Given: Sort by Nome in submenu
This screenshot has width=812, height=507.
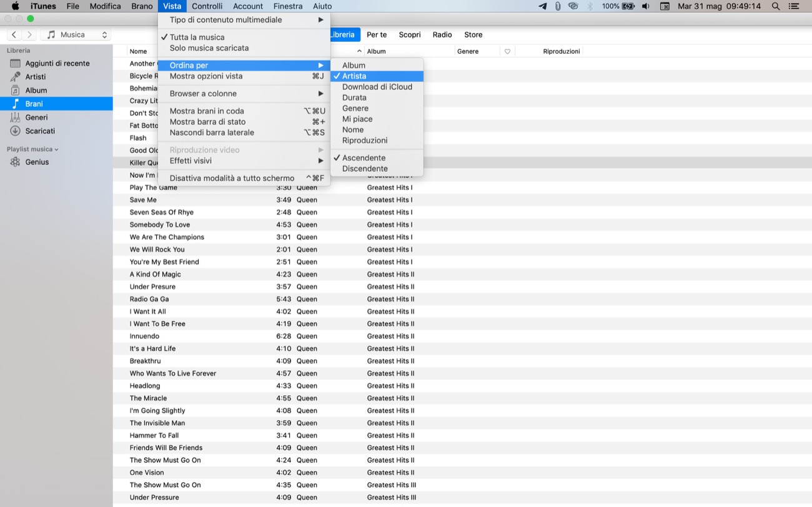Looking at the screenshot, I should pos(377,130).
